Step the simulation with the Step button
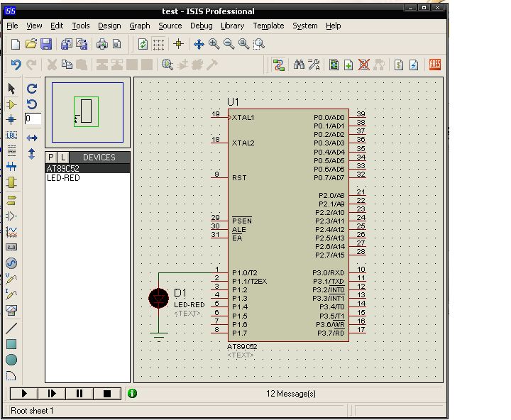This screenshot has height=420, width=511. tap(52, 394)
